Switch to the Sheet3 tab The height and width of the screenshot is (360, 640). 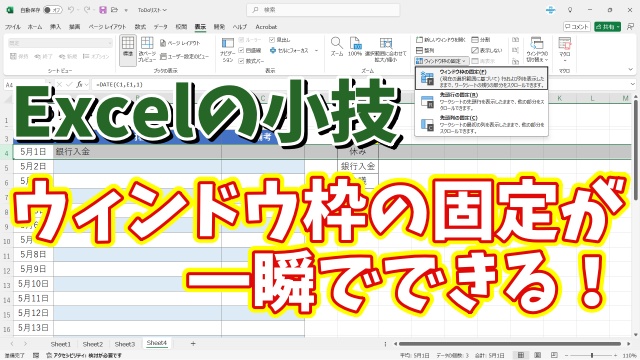124,344
